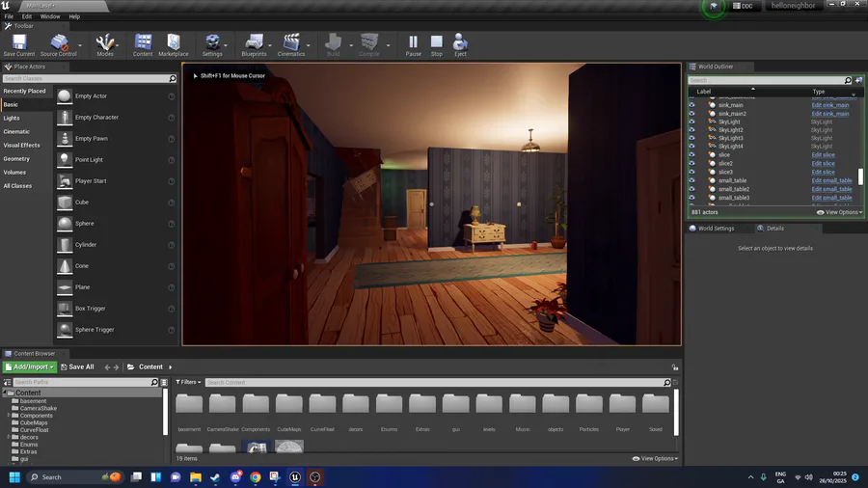The height and width of the screenshot is (488, 868).
Task: Open the Marketplace
Action: (174, 44)
